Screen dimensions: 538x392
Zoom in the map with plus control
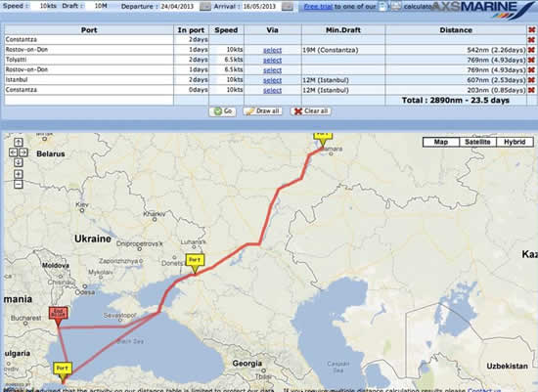click(x=19, y=174)
